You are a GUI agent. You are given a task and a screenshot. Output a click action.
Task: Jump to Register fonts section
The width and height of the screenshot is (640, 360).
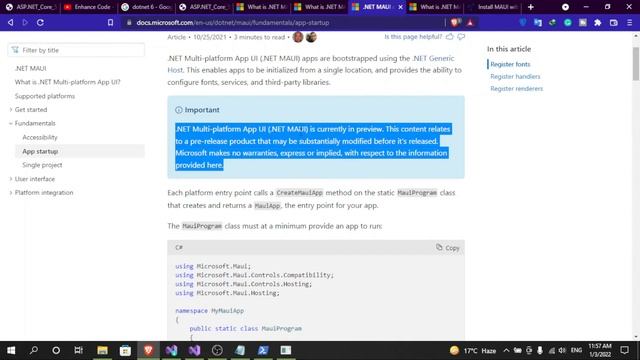click(510, 64)
